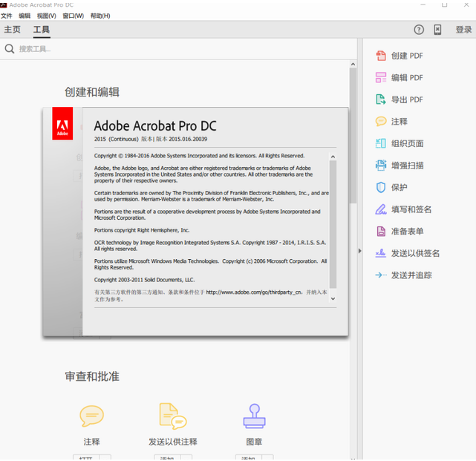The width and height of the screenshot is (476, 461).
Task: Switch to the 主页 tab
Action: click(13, 30)
